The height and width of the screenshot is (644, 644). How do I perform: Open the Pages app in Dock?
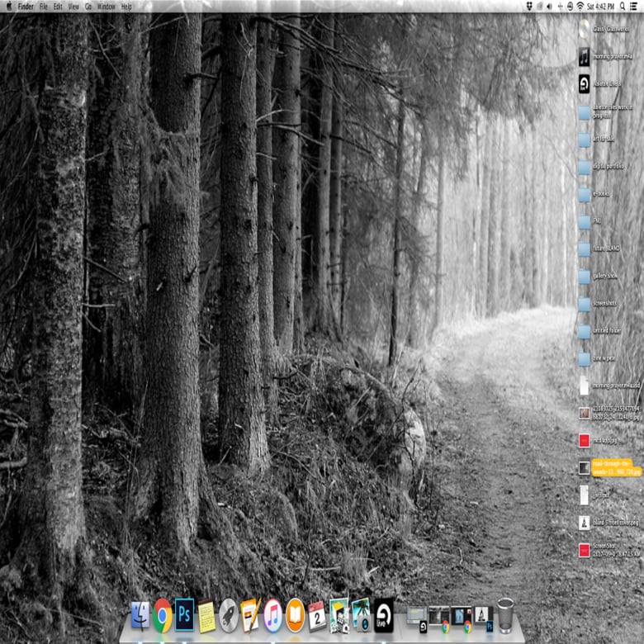(251, 616)
